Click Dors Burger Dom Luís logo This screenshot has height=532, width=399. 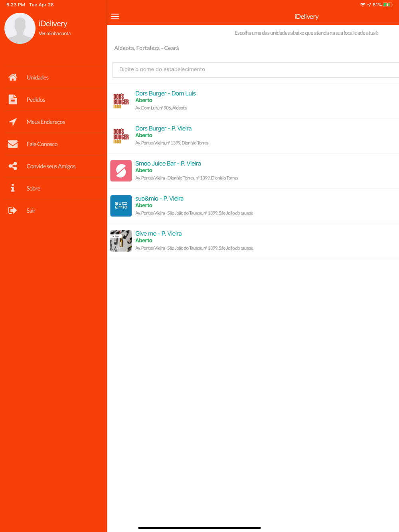click(121, 100)
